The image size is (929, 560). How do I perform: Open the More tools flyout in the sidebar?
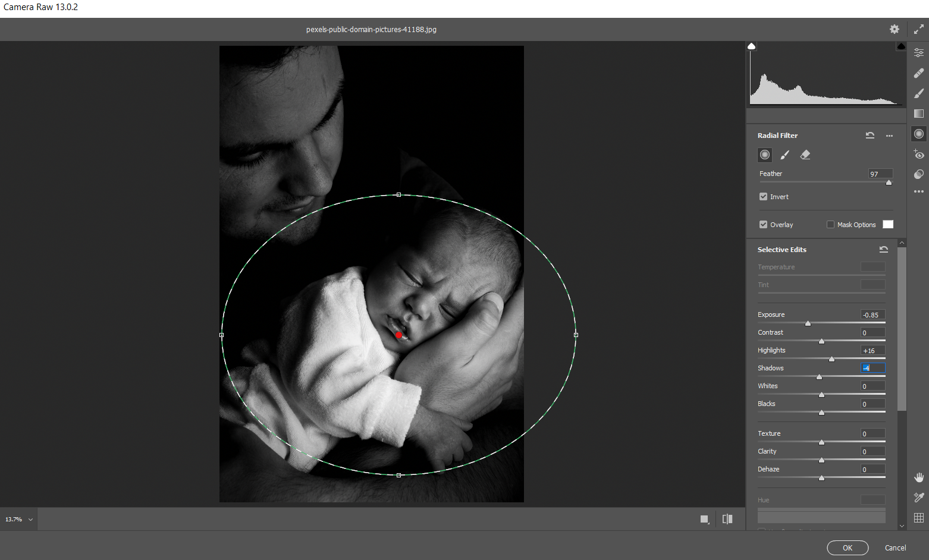click(919, 191)
